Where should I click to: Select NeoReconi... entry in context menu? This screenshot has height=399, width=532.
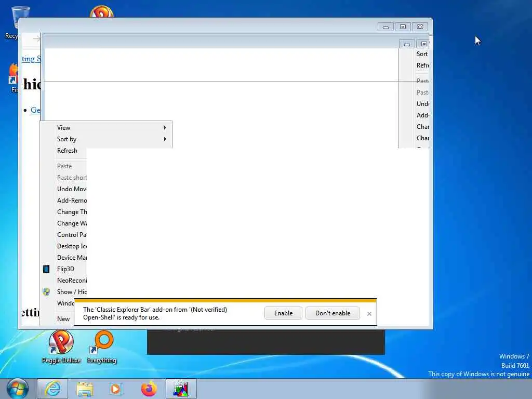click(72, 281)
